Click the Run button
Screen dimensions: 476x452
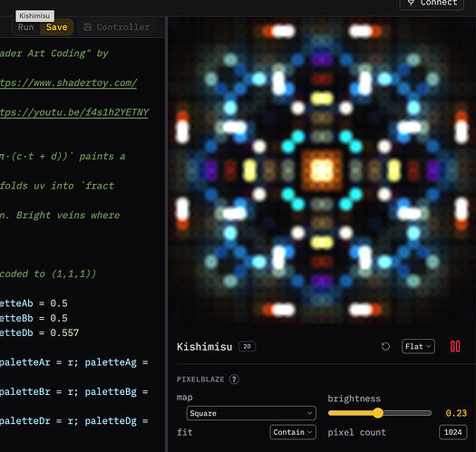tap(25, 27)
